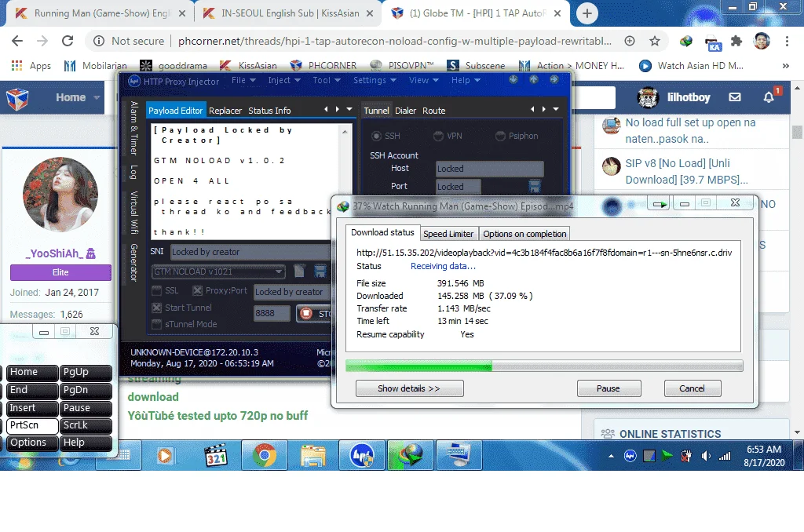Image resolution: width=804 pixels, height=532 pixels.
Task: Open forum inbox envelope icon
Action: [735, 97]
